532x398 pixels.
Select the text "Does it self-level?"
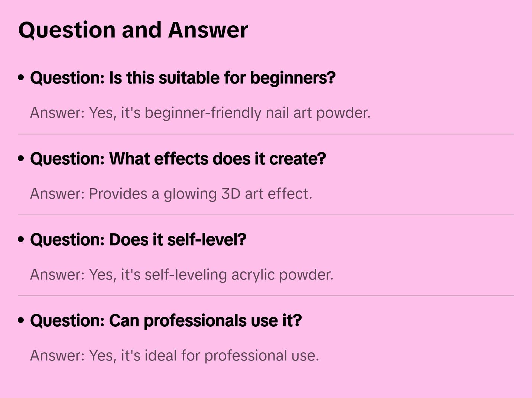pos(178,240)
